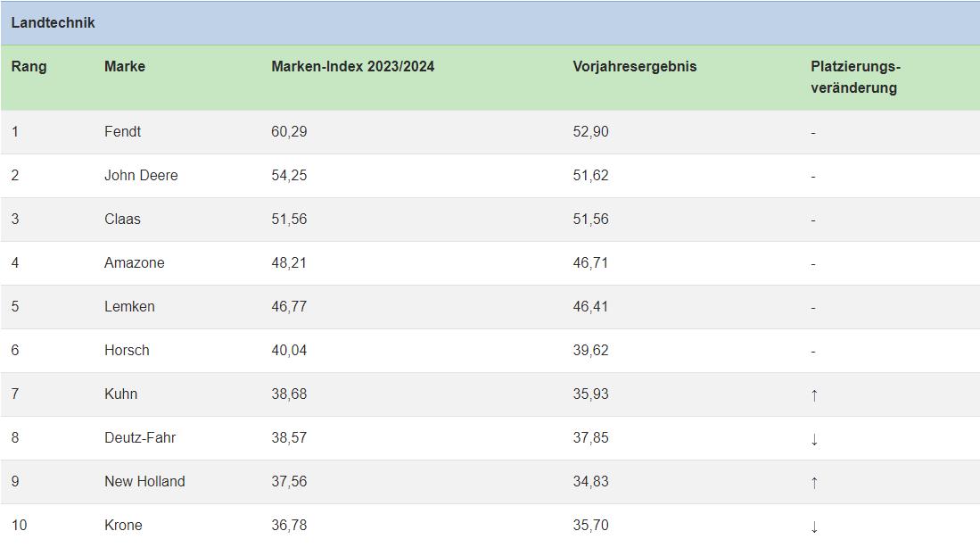Click the Amazone brand name

tap(135, 262)
